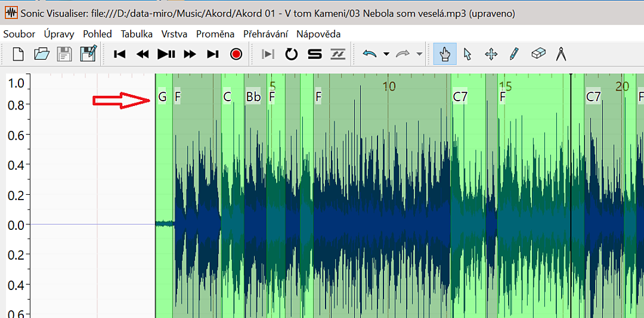The image size is (644, 318).
Task: Click the rewind button
Action: click(x=143, y=54)
